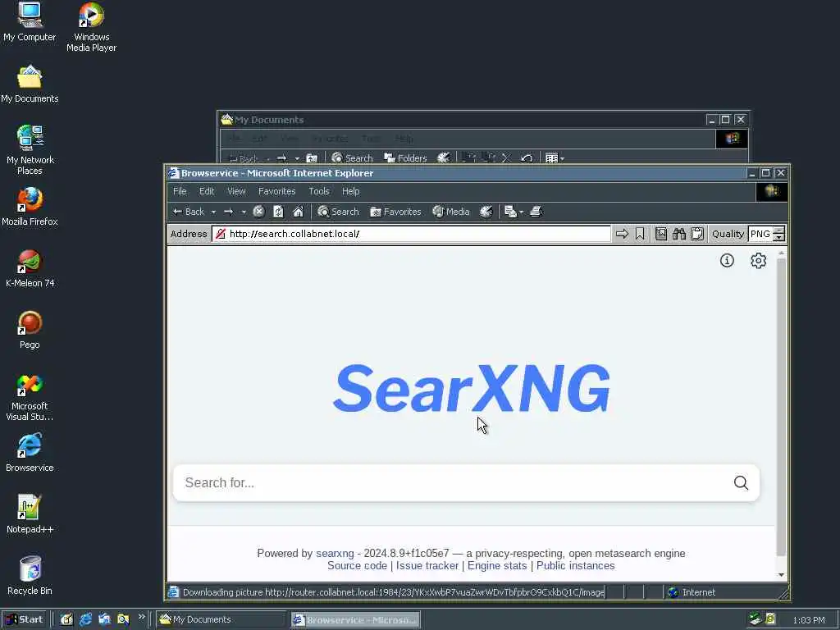Click the Internet Explorer quick launch icon

pyautogui.click(x=85, y=620)
